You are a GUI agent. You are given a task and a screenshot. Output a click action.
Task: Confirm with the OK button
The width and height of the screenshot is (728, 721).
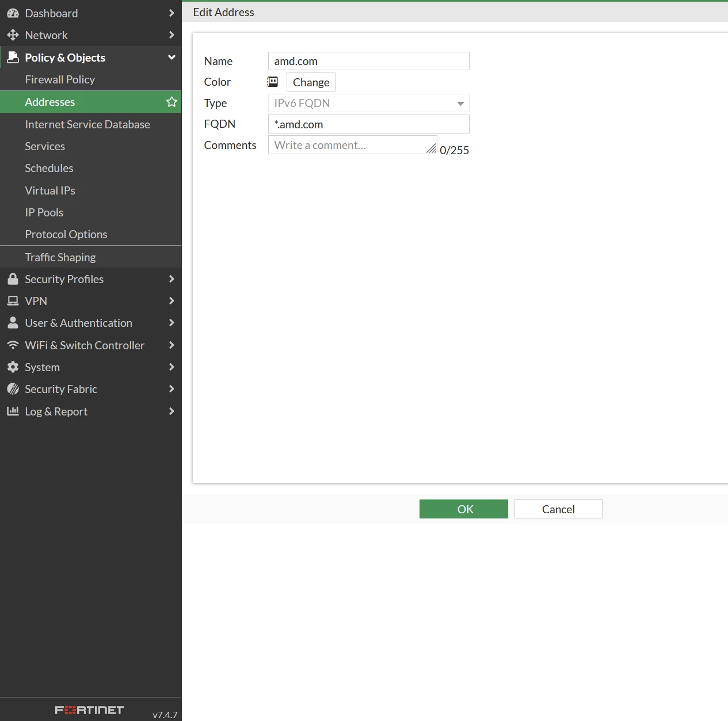(464, 509)
